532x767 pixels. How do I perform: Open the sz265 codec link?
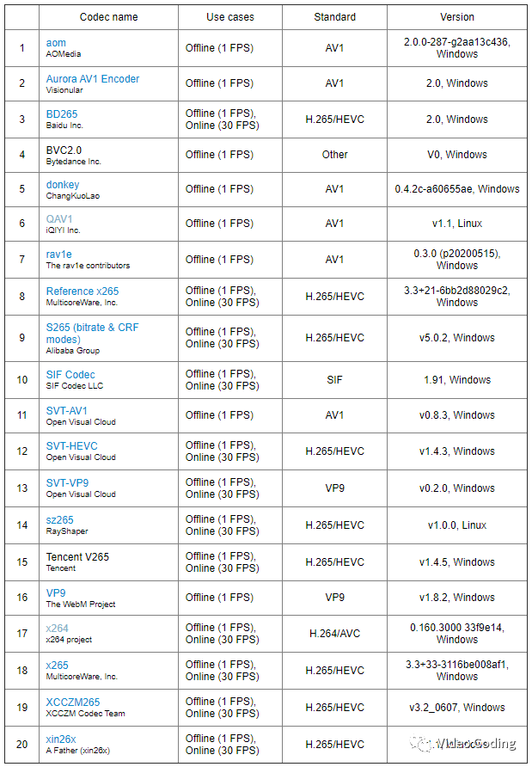[x=60, y=520]
